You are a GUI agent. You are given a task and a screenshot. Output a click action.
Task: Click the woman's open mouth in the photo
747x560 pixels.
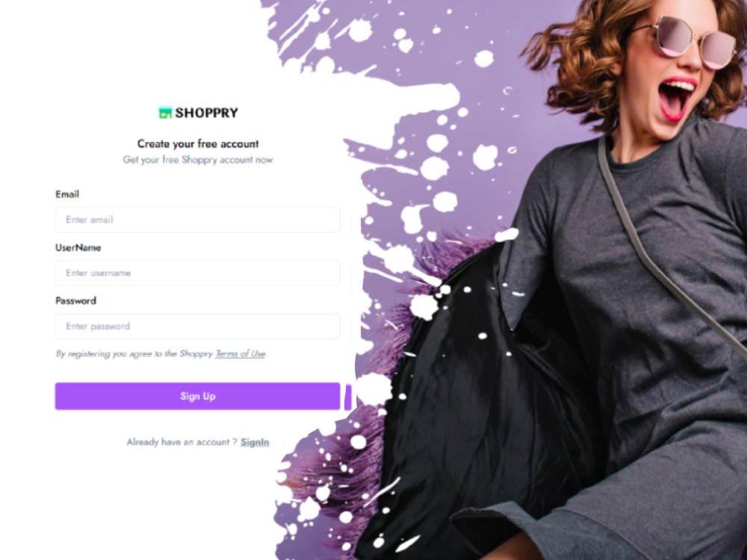[x=675, y=99]
